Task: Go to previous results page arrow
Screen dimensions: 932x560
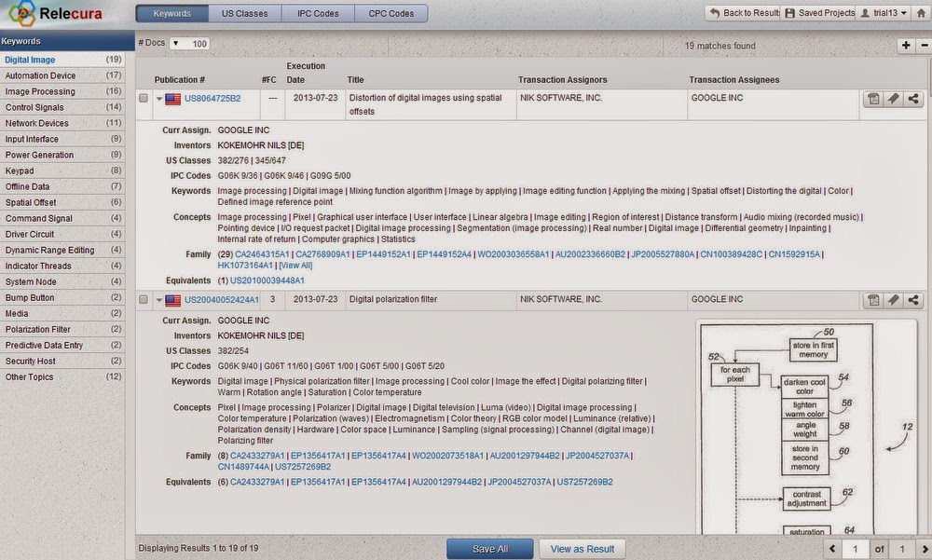Action: [832, 549]
